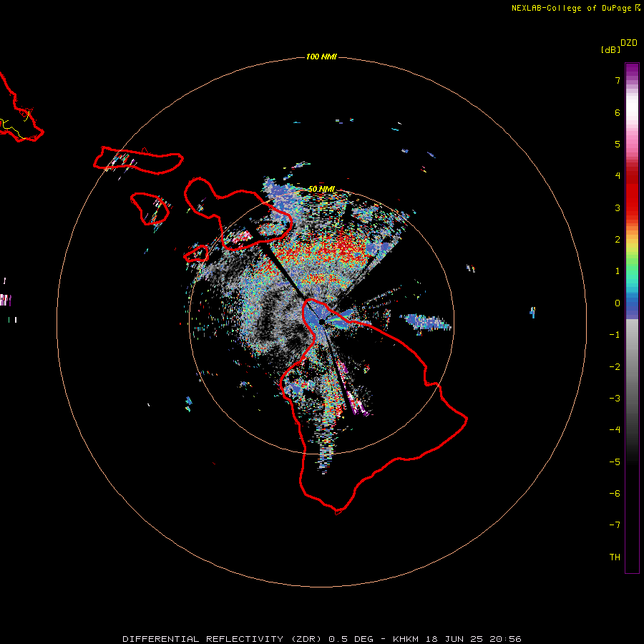Image resolution: width=644 pixels, height=644 pixels.
Task: Click the scale value 5
Action: 618,144
